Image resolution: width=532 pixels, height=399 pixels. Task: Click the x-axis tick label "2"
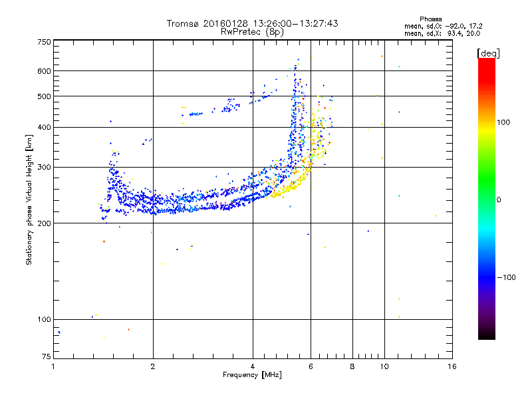[153, 366]
